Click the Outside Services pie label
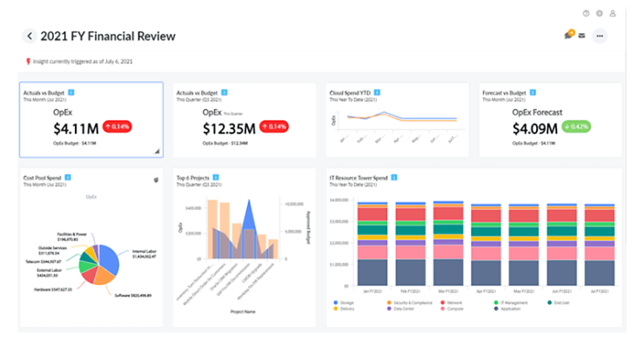The height and width of the screenshot is (339, 644). click(52, 251)
